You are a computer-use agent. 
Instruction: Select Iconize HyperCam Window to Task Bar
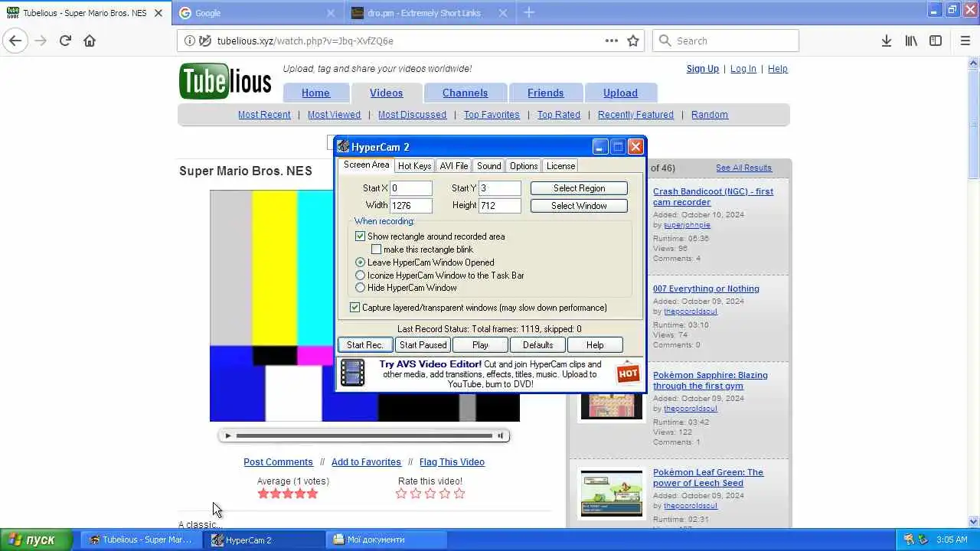point(360,275)
